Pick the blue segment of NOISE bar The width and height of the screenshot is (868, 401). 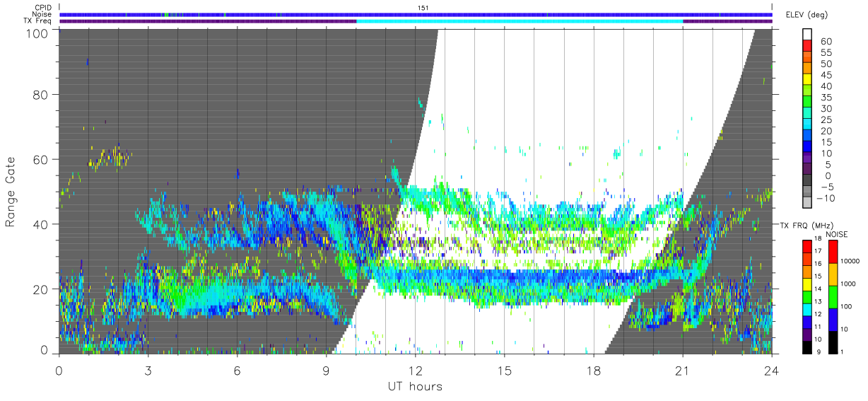[833, 320]
